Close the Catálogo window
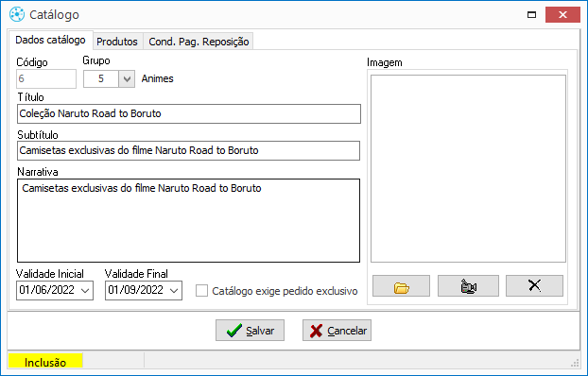588x376 pixels. [562, 14]
